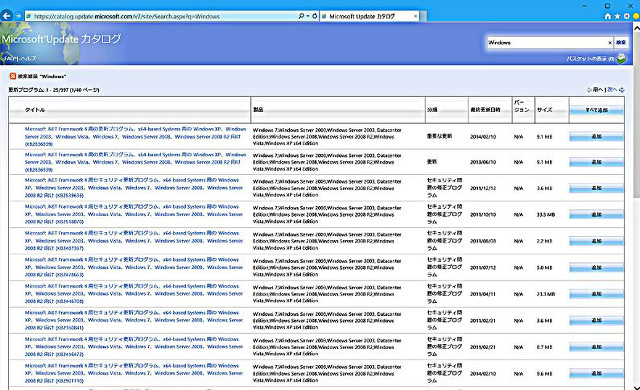640x390 pixels.
Task: Click the Microsoft Update カタログ header title
Action: click(61, 39)
